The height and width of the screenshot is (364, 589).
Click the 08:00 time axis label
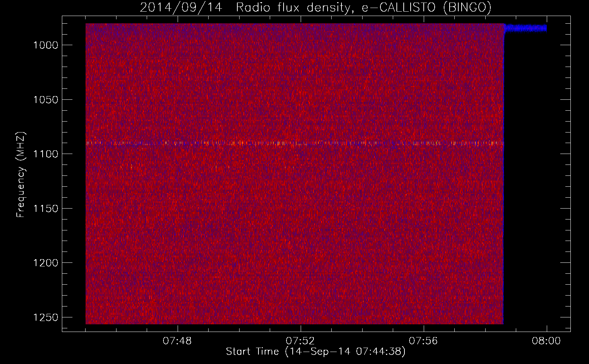(546, 341)
